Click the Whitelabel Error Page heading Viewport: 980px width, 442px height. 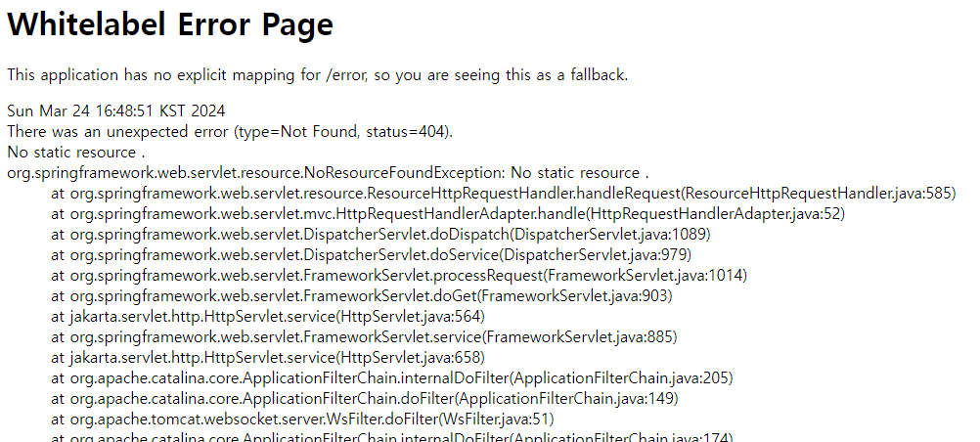point(170,25)
